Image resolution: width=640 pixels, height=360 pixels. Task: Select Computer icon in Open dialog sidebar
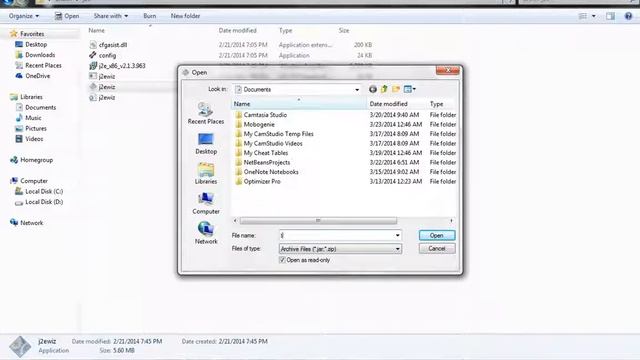(x=206, y=204)
